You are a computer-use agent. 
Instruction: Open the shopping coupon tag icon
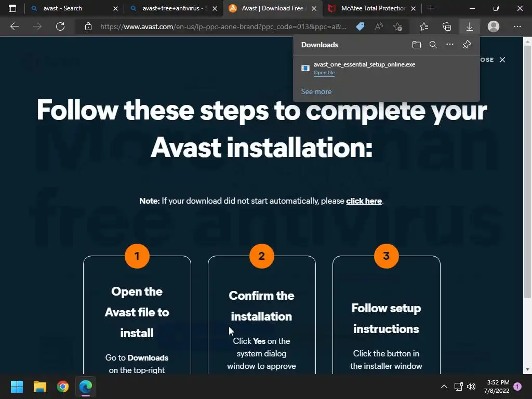361,26
